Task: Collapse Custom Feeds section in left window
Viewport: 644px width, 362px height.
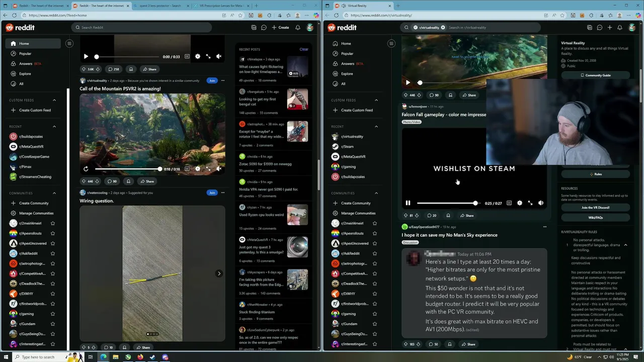Action: (54, 100)
